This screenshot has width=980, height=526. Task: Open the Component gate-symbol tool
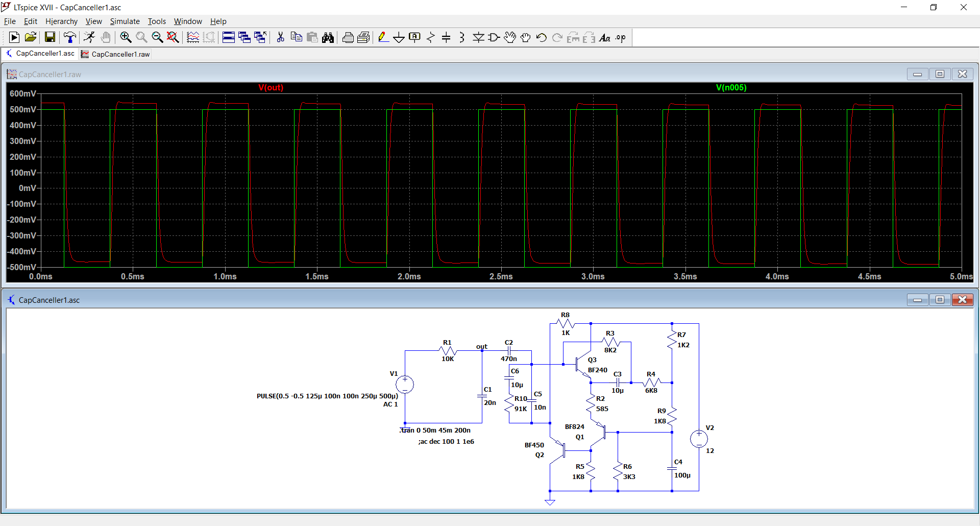494,37
